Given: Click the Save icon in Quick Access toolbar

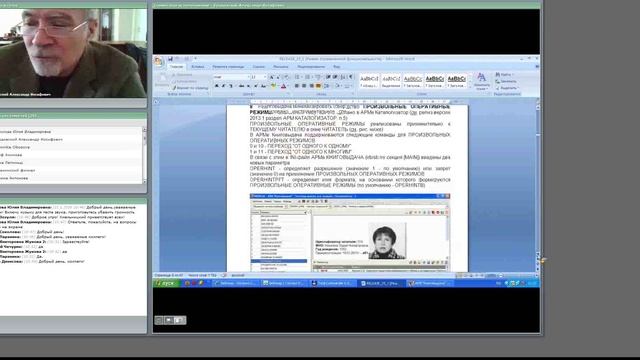Looking at the screenshot, I should pyautogui.click(x=171, y=59).
